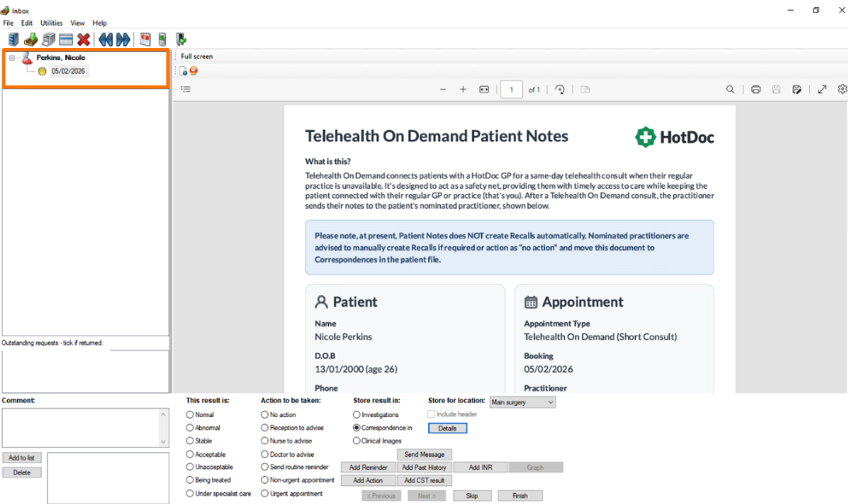The width and height of the screenshot is (848, 504).
Task: Click the Add to list button
Action: pos(22,457)
